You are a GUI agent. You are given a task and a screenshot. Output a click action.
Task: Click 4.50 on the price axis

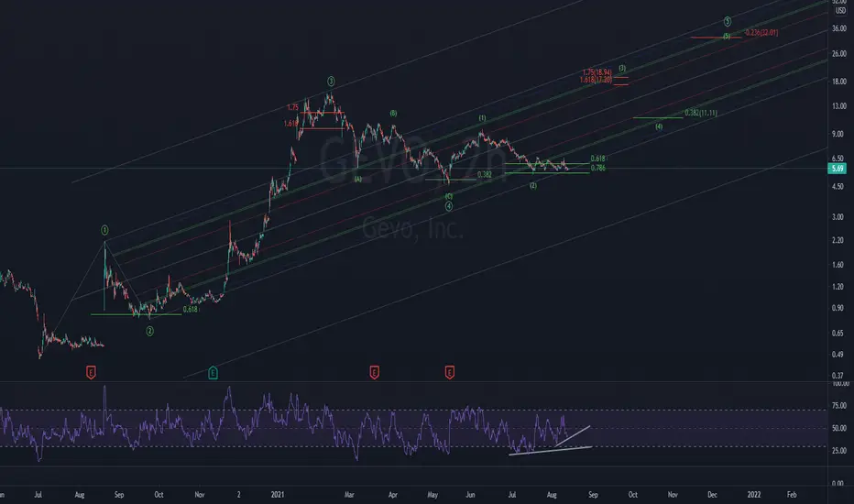tap(838, 186)
